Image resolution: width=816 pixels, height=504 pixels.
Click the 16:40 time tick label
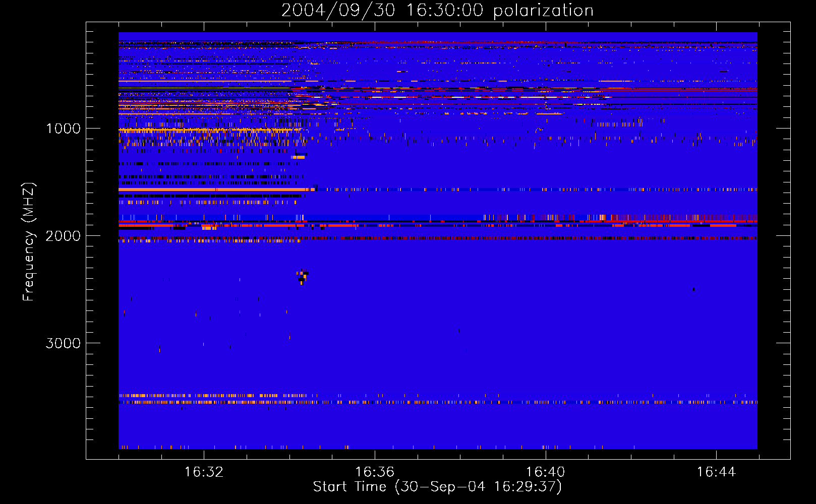(546, 472)
